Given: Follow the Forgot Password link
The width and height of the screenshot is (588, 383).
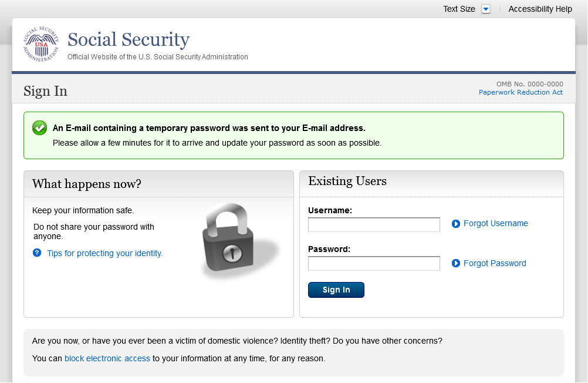Looking at the screenshot, I should (x=495, y=263).
